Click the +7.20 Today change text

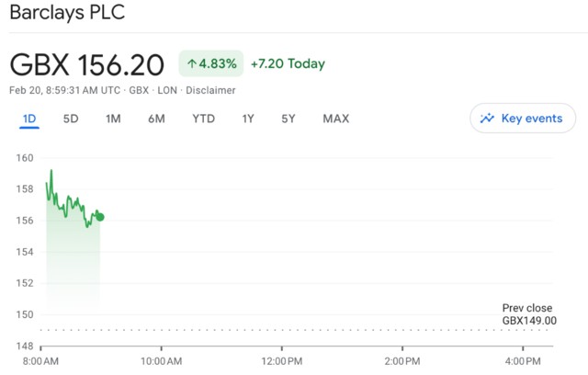click(288, 64)
